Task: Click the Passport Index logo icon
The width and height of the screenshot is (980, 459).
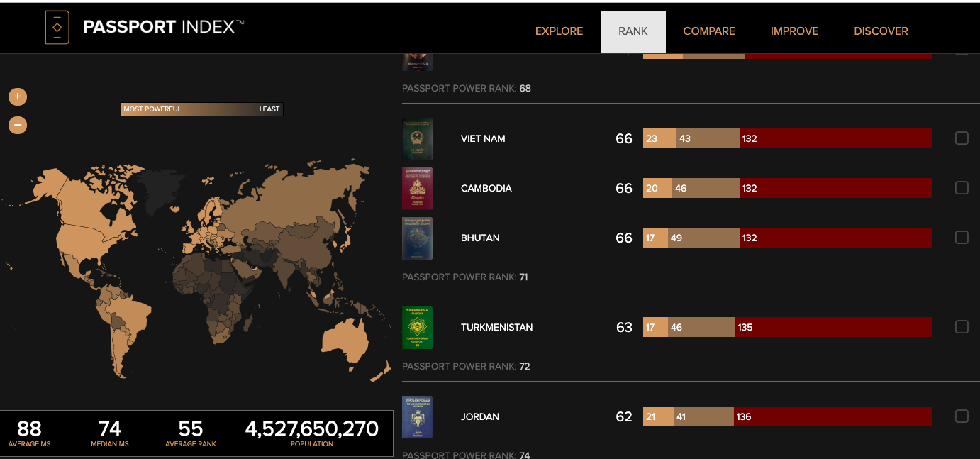Action: coord(57,28)
